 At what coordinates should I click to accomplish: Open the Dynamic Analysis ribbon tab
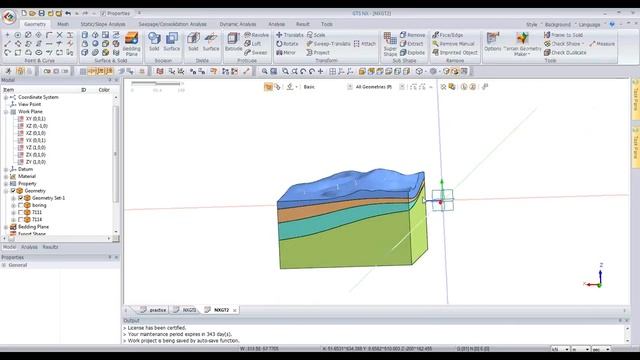coord(238,24)
